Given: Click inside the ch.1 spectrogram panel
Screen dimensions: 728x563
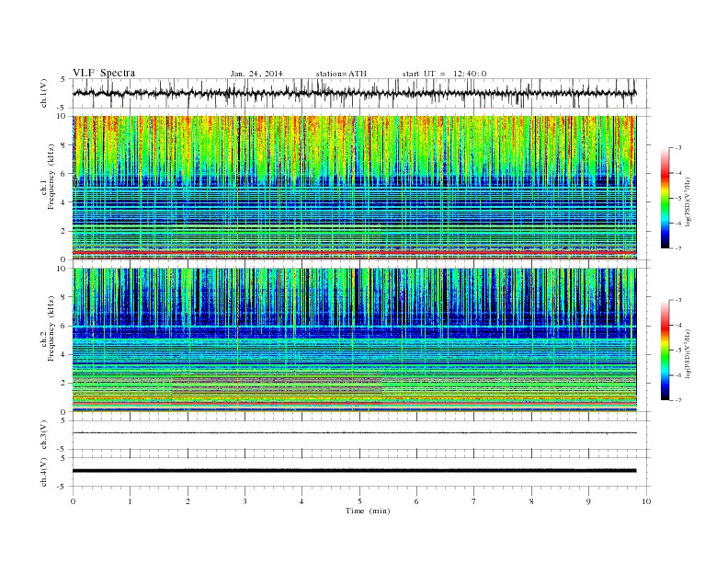Looking at the screenshot, I should click(x=354, y=188).
